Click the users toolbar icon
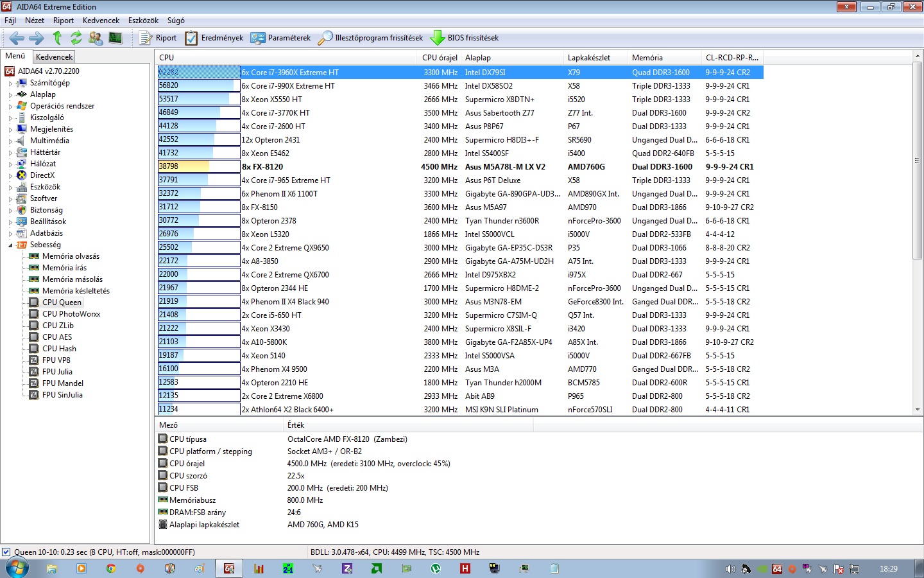Image resolution: width=924 pixels, height=578 pixels. (96, 38)
